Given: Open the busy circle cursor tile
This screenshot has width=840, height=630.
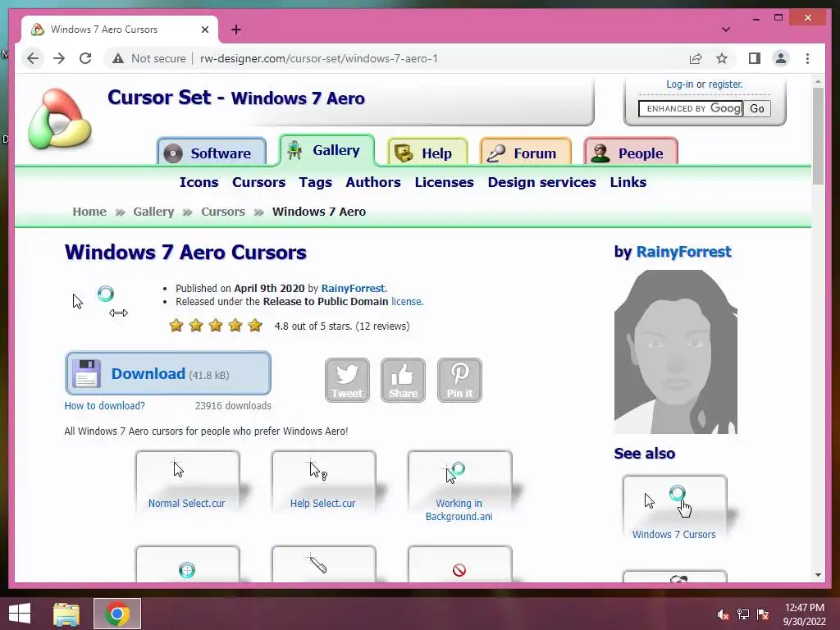Looking at the screenshot, I should (187, 564).
